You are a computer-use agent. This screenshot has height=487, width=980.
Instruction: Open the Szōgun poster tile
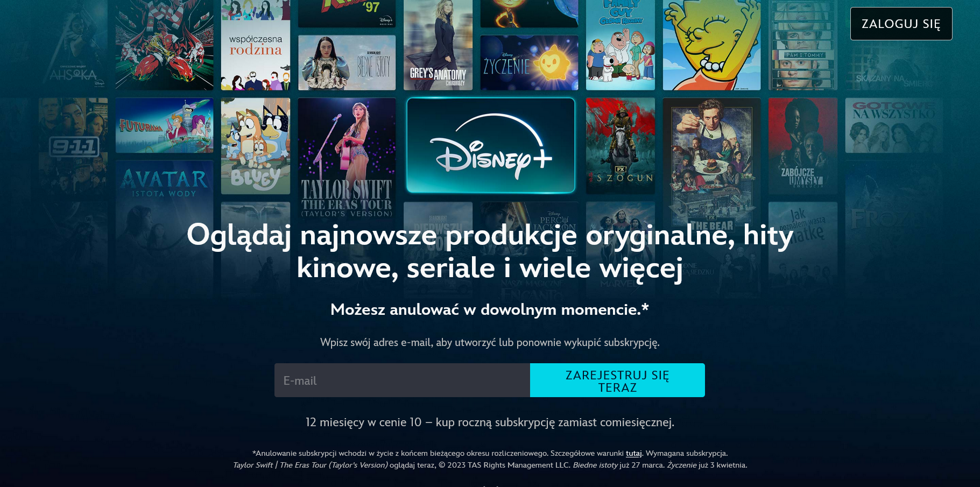pyautogui.click(x=621, y=146)
